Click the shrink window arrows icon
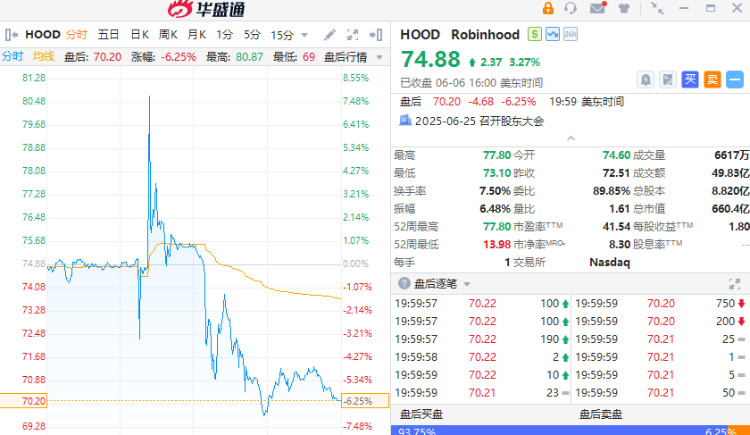750x435 pixels. (657, 8)
